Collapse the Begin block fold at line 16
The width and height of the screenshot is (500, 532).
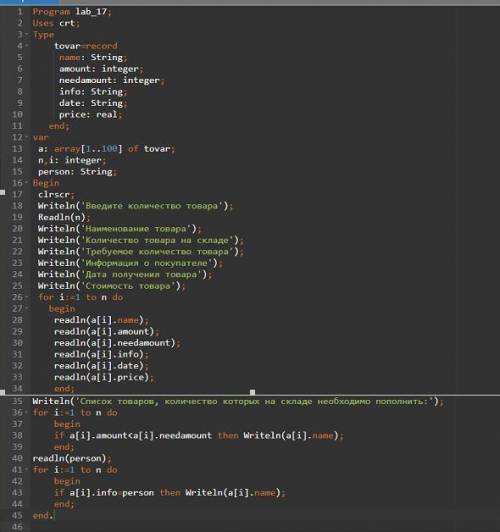tap(27, 183)
